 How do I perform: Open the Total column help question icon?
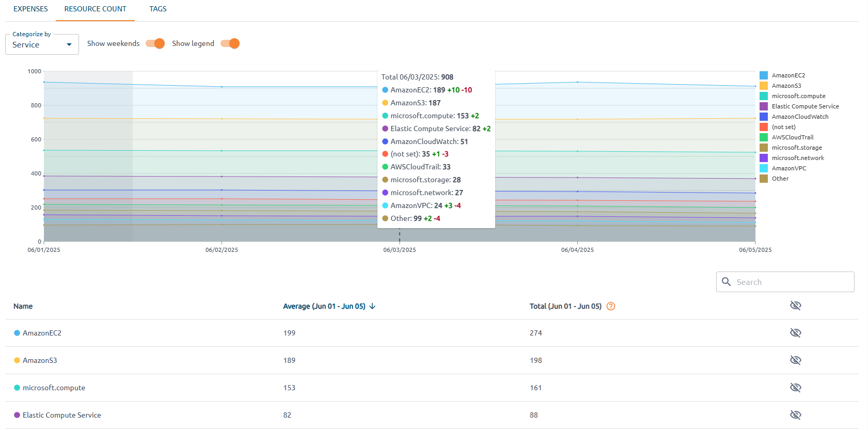(611, 306)
